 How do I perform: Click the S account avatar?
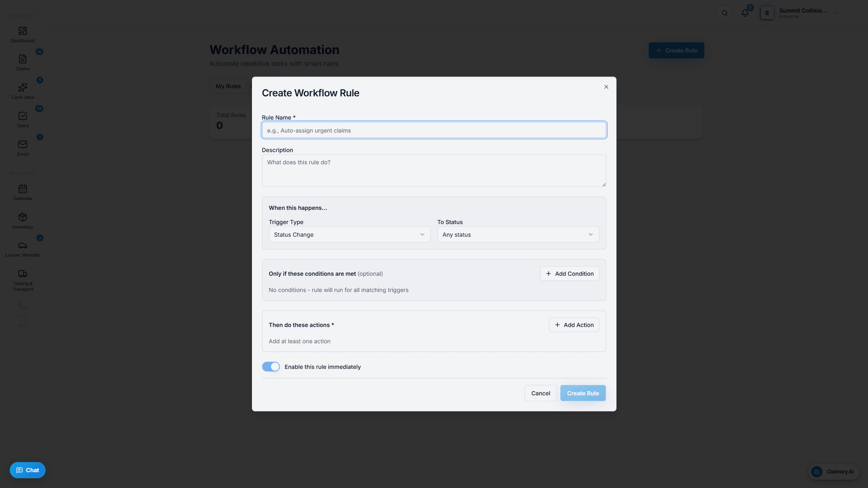(767, 13)
